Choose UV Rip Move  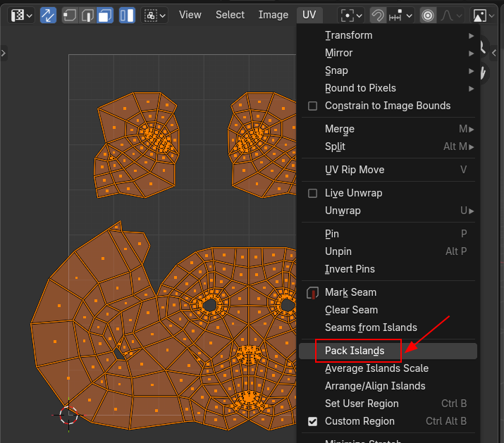click(x=388, y=170)
